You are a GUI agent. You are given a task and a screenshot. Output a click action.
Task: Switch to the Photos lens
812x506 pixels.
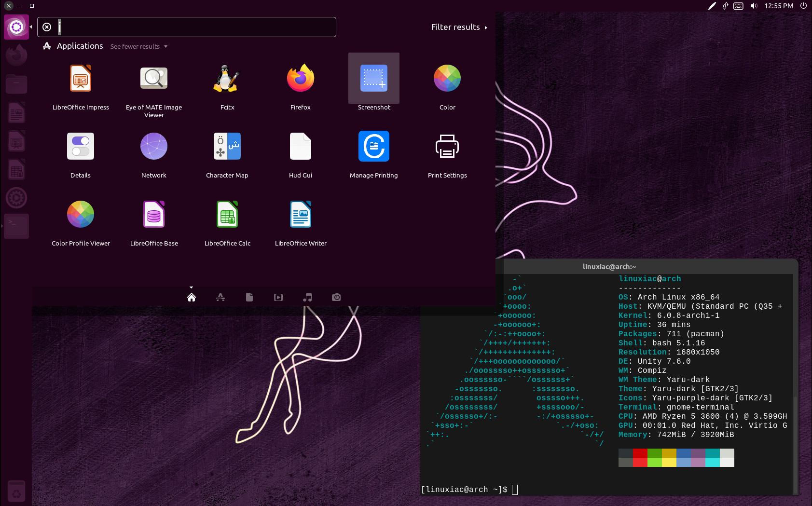[x=336, y=297]
